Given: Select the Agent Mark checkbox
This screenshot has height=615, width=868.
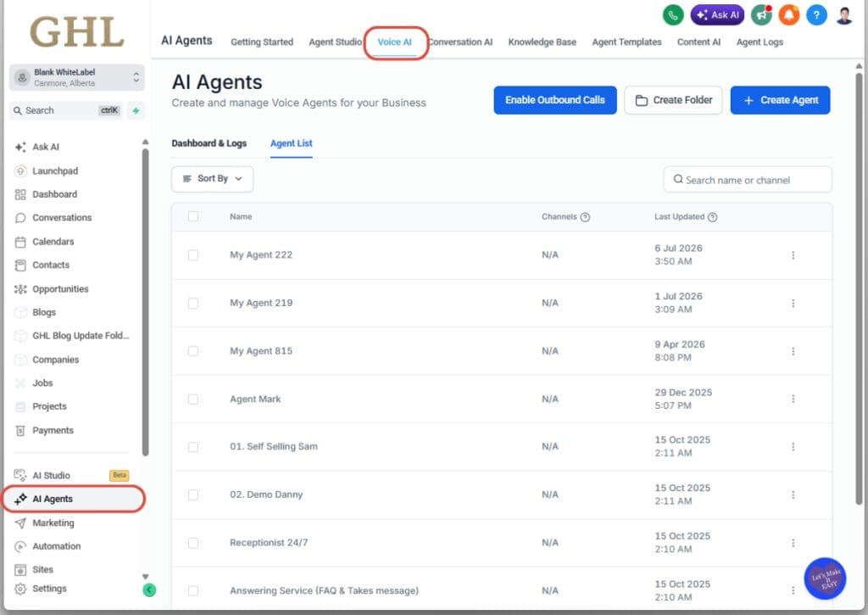Looking at the screenshot, I should [193, 399].
